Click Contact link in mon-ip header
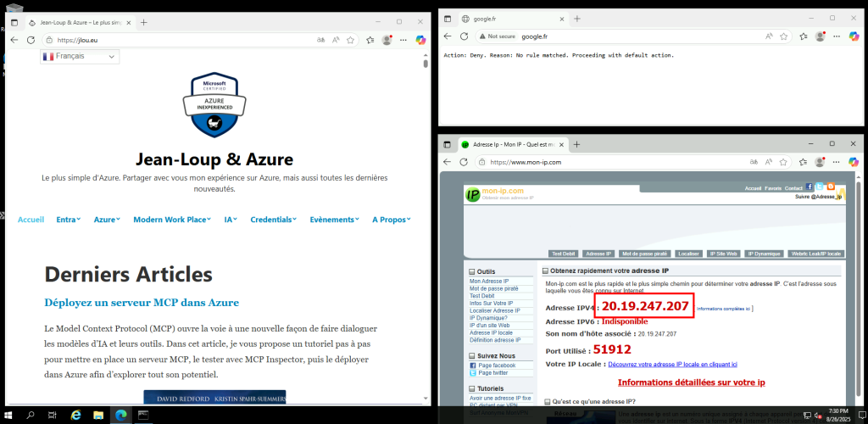The image size is (868, 424). (793, 189)
